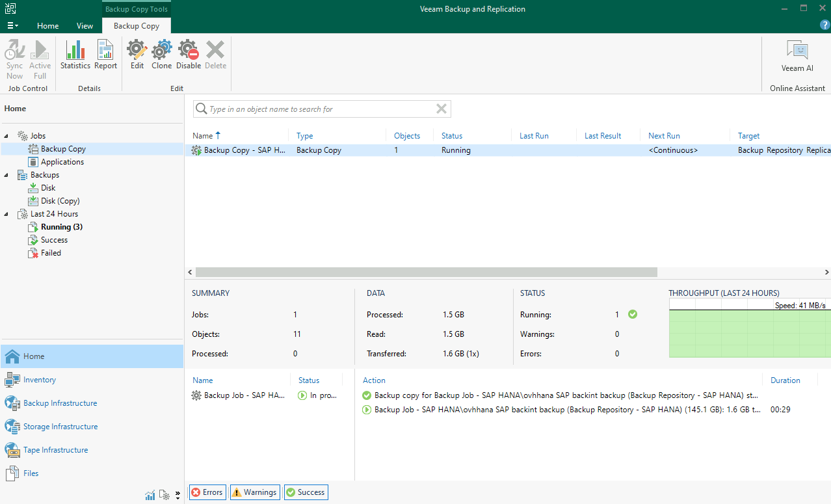Collapse the Jobs tree node
Screen dimensions: 831x504
pyautogui.click(x=7, y=136)
